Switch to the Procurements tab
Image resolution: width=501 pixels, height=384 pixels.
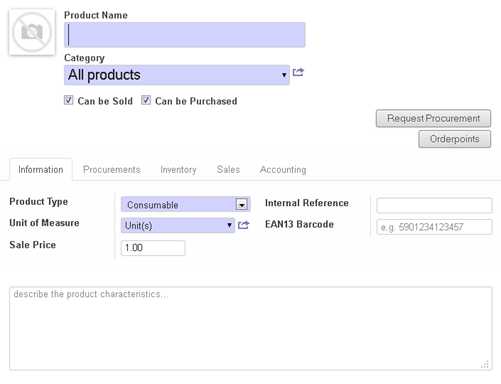(x=112, y=170)
